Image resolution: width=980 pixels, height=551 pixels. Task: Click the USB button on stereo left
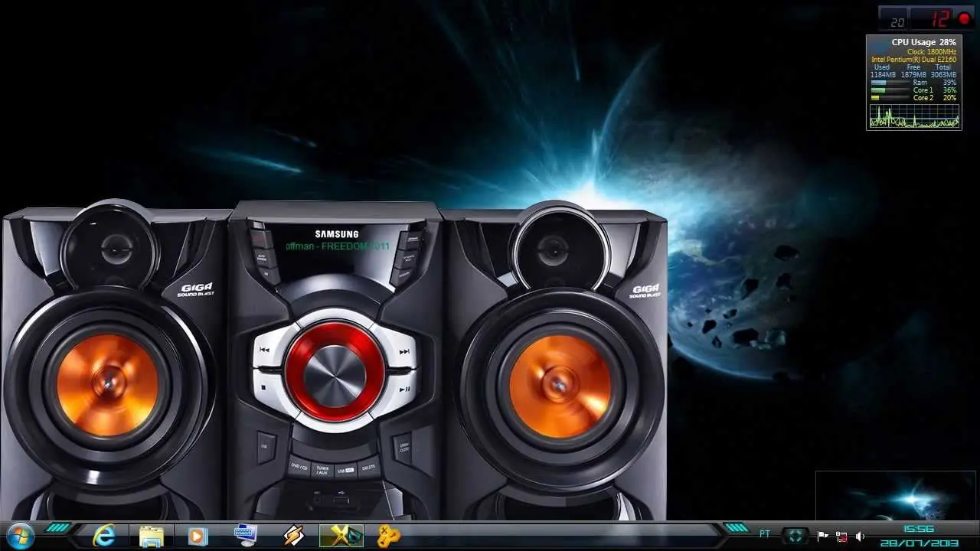[x=265, y=446]
